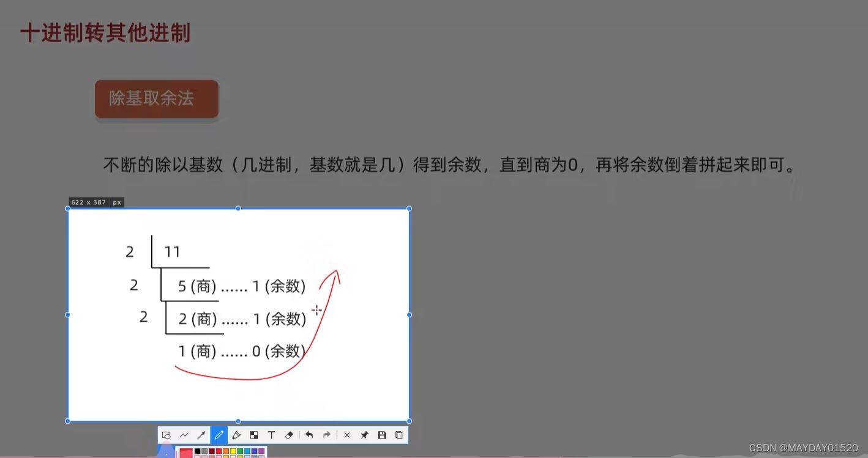
Task: Click the top-right selection handle
Action: click(x=409, y=209)
